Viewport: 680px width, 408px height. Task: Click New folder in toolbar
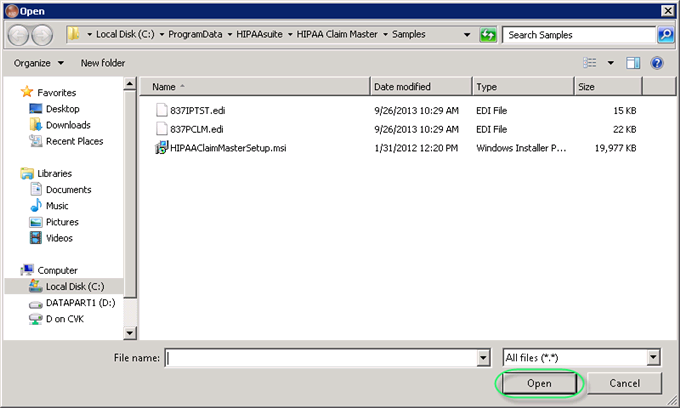click(103, 63)
